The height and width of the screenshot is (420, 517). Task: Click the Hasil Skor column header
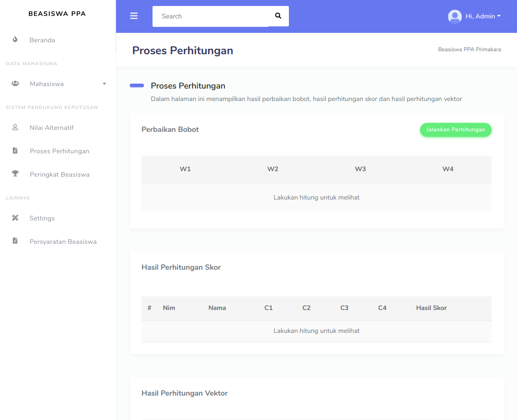[x=431, y=308]
